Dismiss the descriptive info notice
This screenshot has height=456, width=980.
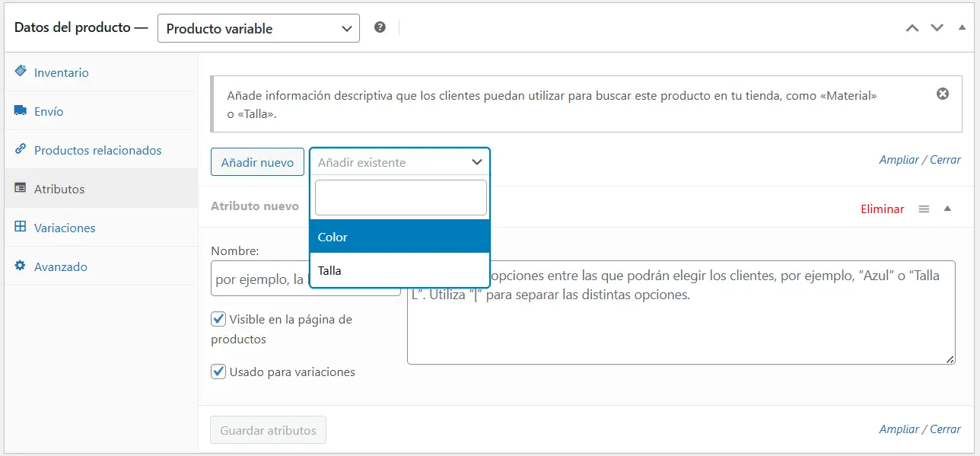pos(942,94)
